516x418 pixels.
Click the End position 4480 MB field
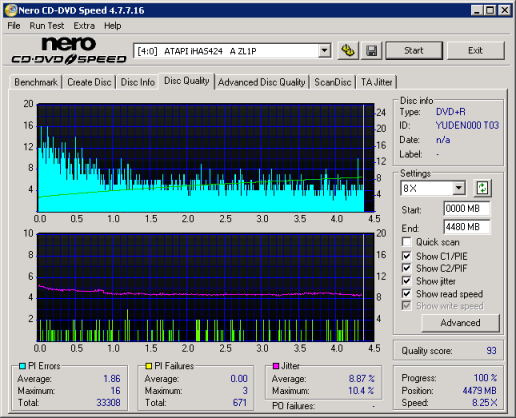coord(467,227)
